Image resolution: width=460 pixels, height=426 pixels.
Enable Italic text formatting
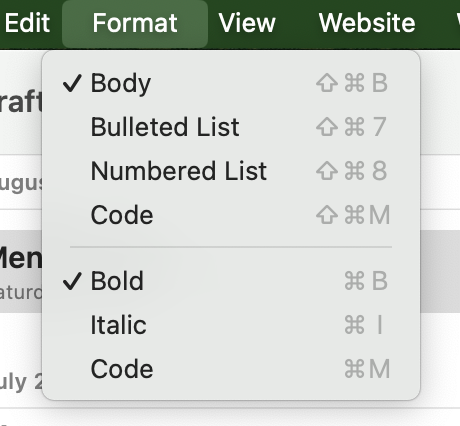tap(231, 325)
